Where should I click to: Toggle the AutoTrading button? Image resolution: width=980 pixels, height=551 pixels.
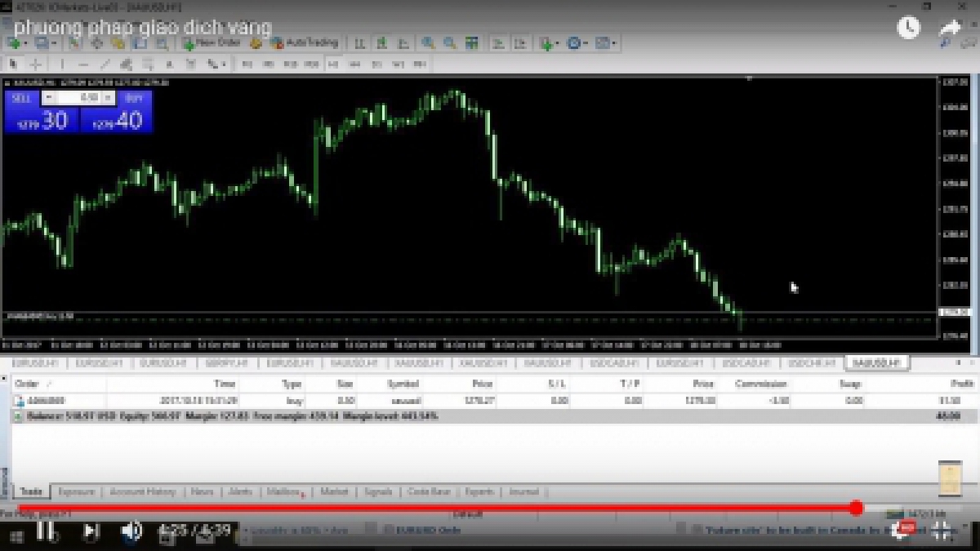pyautogui.click(x=304, y=42)
